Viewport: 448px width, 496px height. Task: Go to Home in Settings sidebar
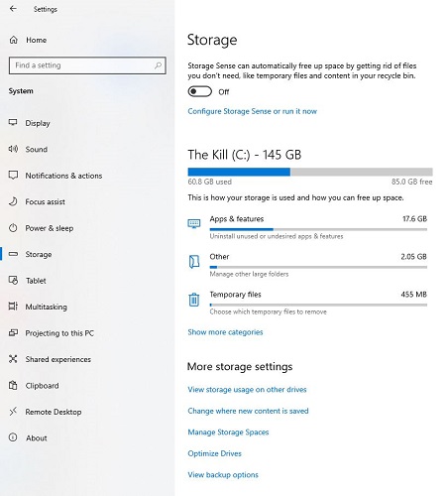37,40
